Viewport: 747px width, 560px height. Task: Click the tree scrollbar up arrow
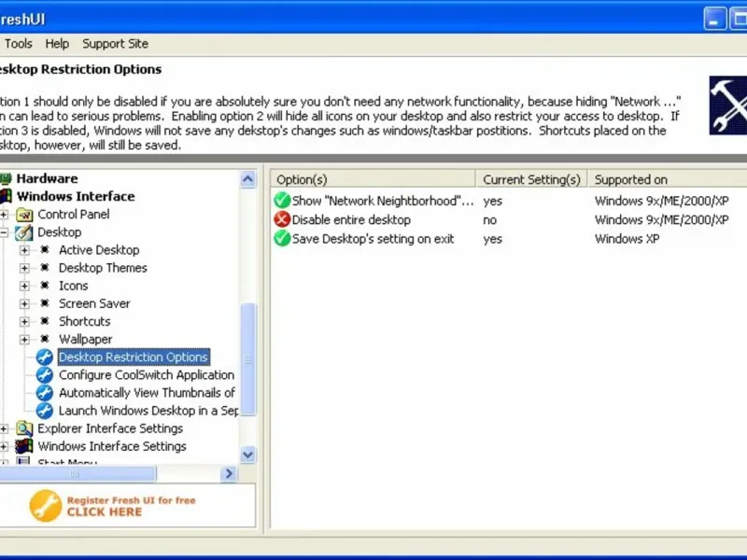247,179
